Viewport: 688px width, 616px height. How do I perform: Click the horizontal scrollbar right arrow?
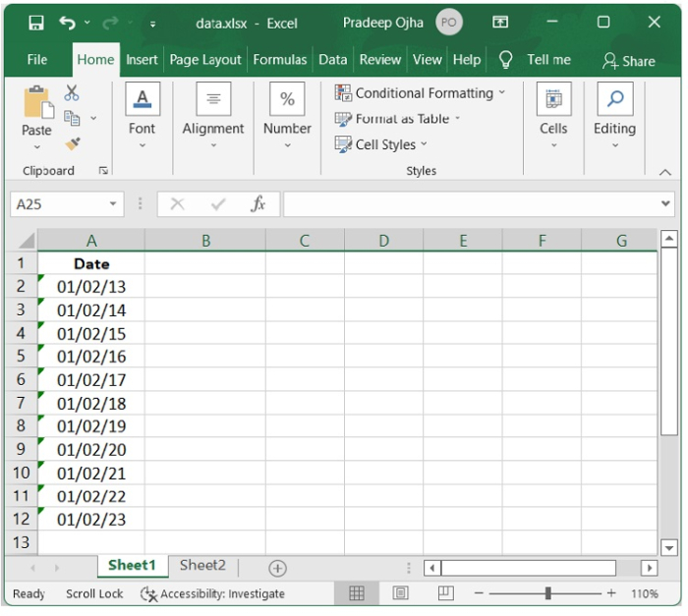point(650,568)
